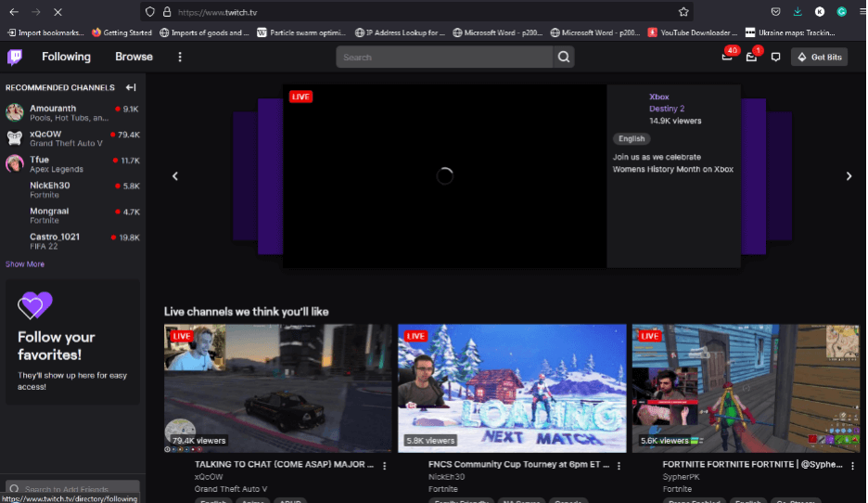Open the Destiny 2 category link

pos(667,109)
